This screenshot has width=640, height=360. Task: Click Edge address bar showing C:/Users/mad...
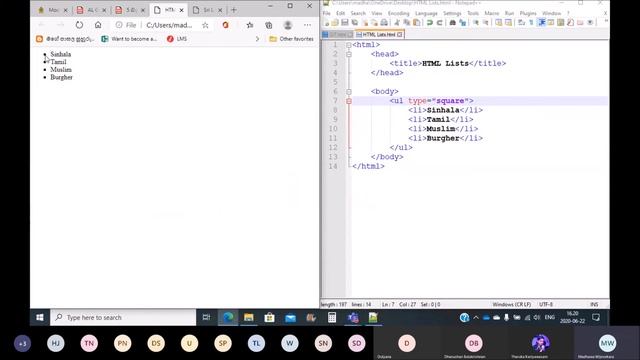click(169, 25)
